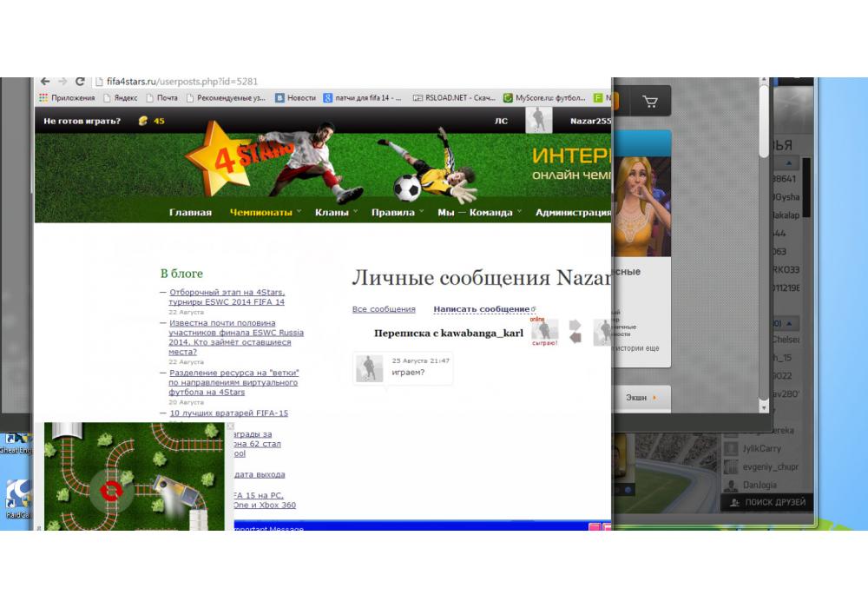Viewport: 868px width, 608px height.
Task: Expand the Кланы menu arrow
Action: click(x=355, y=212)
